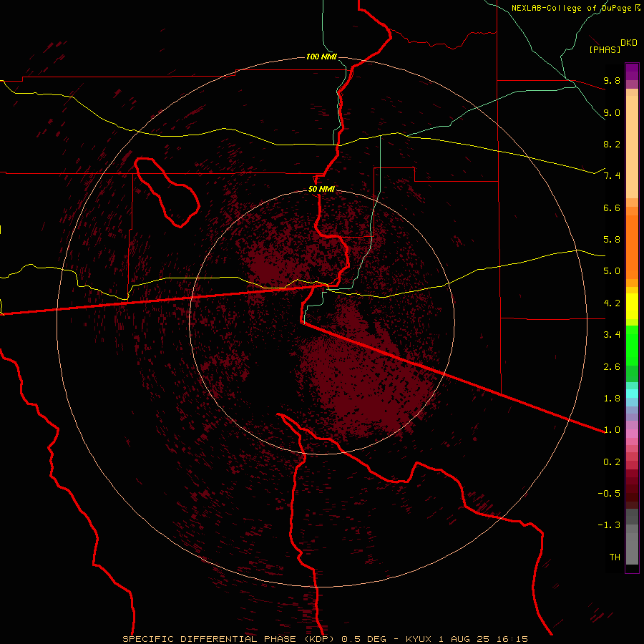This screenshot has width=644, height=644.
Task: Click the 16:15 timestamp text
Action: tap(512, 639)
